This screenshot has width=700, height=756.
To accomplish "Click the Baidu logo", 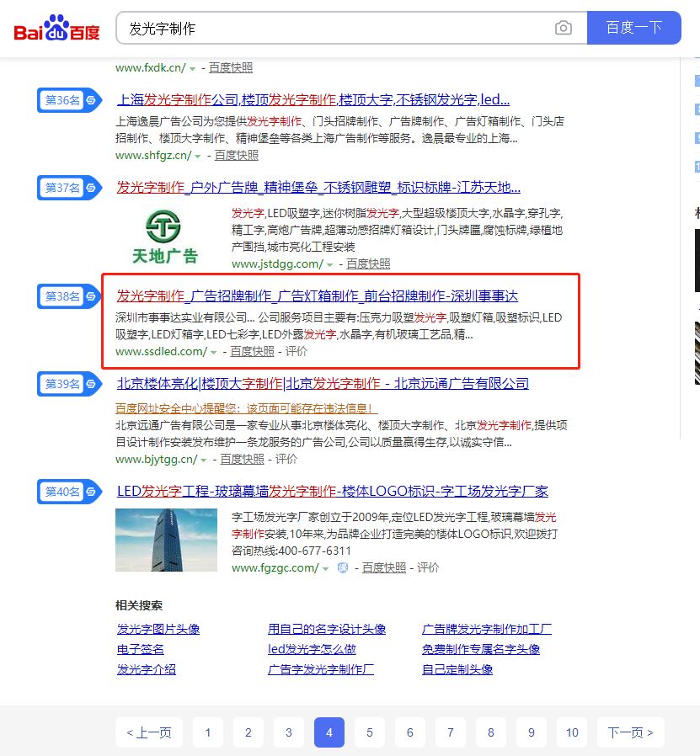I will (x=57, y=28).
